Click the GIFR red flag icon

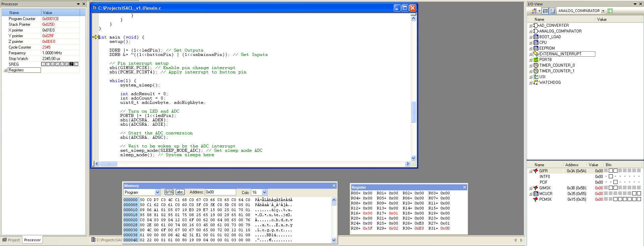pyautogui.click(x=536, y=171)
